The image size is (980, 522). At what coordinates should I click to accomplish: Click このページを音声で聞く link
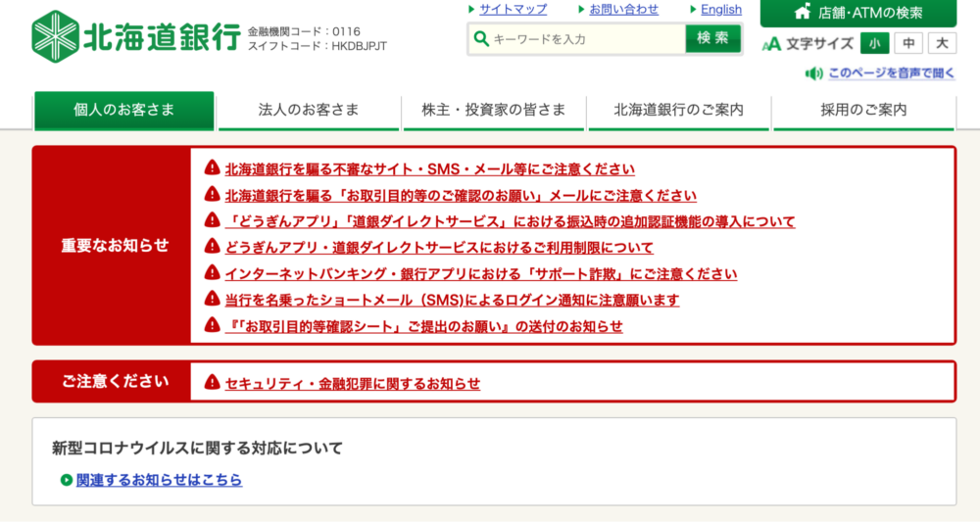tap(892, 73)
